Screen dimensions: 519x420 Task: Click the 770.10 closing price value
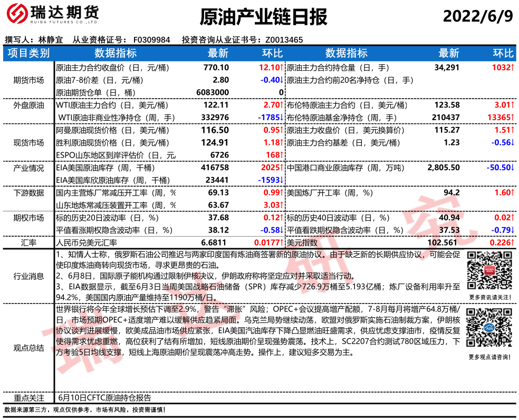click(x=216, y=68)
